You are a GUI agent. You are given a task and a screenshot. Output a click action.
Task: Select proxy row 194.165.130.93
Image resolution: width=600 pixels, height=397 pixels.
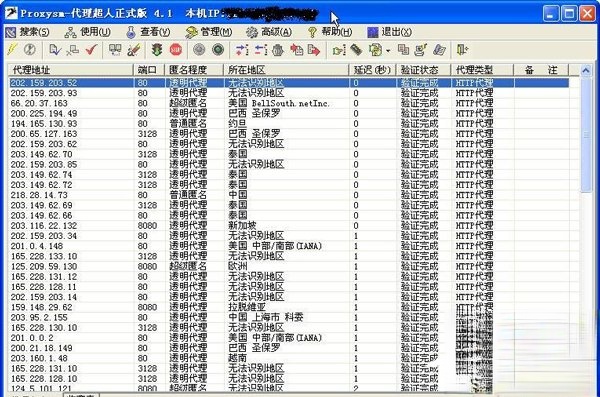(x=289, y=124)
